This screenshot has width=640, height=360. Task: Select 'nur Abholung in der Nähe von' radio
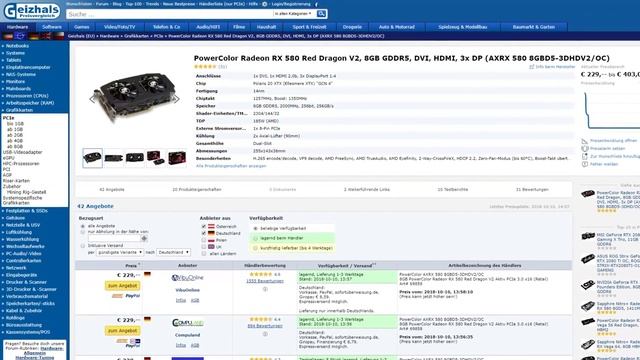point(83,232)
